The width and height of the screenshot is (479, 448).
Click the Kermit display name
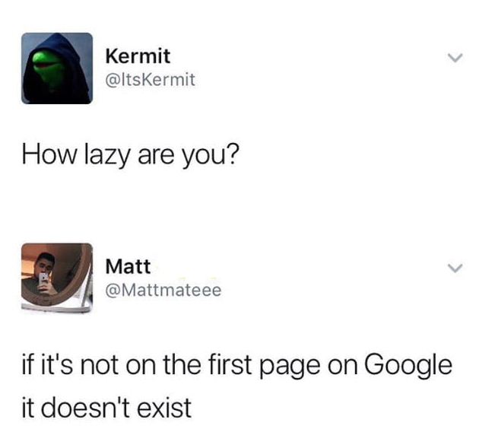[138, 56]
